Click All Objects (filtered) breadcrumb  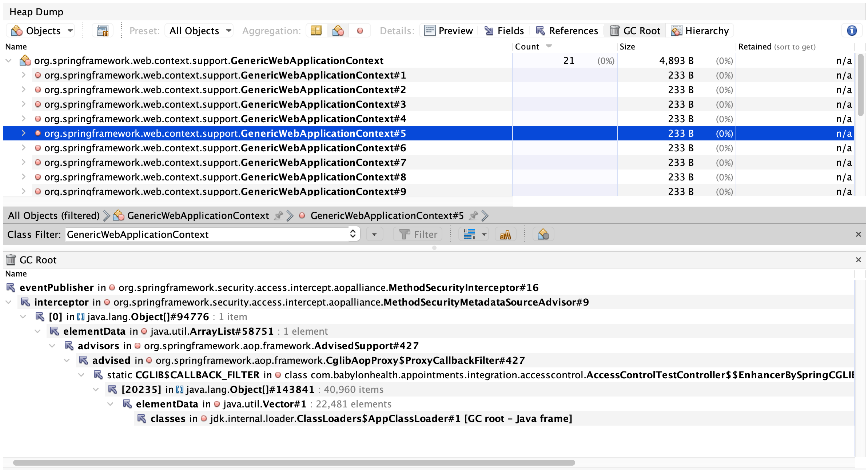click(x=54, y=216)
